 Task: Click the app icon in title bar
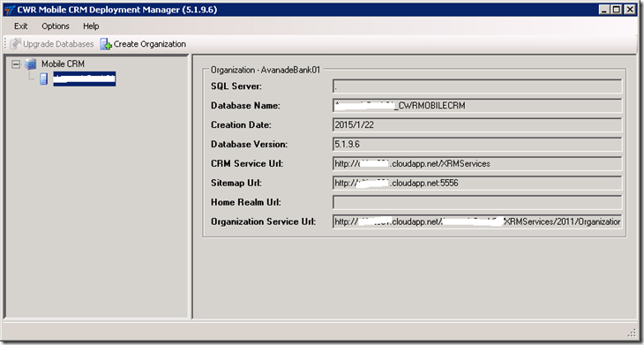10,10
